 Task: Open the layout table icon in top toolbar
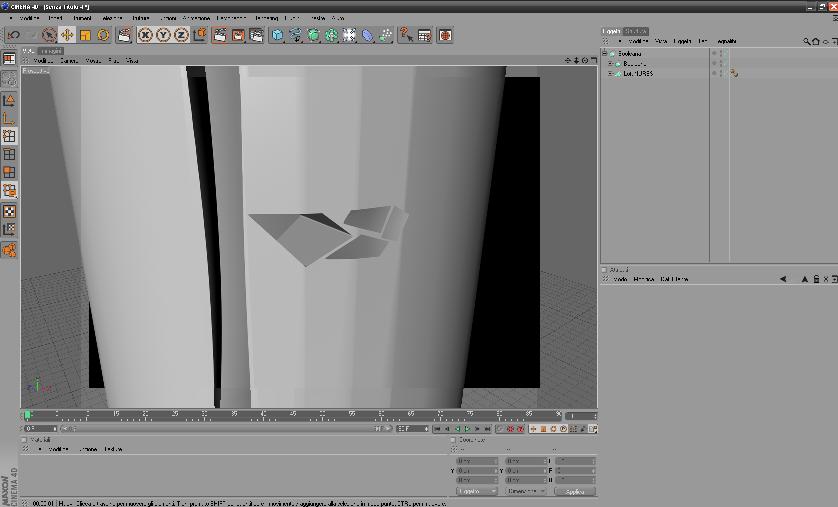coord(424,35)
